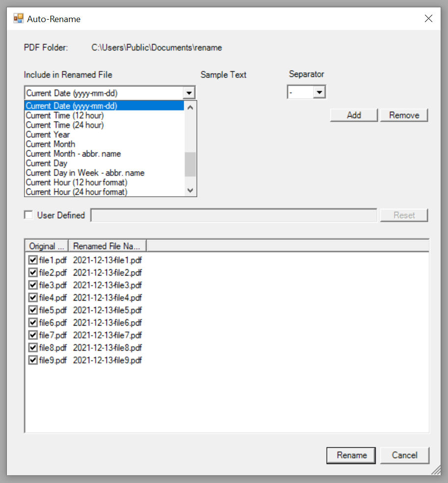The height and width of the screenshot is (483, 448).
Task: Click the Original column header
Action: pyautogui.click(x=47, y=246)
